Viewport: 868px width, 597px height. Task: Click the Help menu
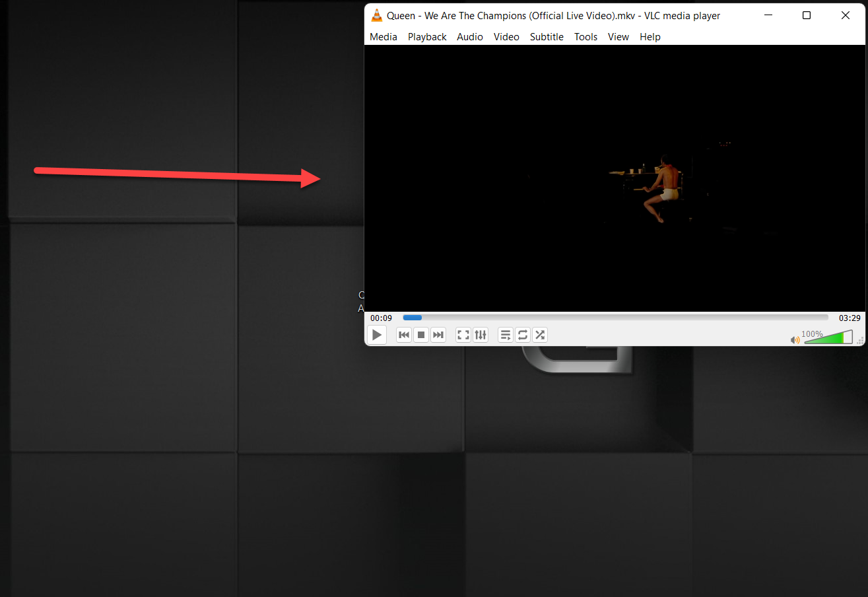click(650, 37)
